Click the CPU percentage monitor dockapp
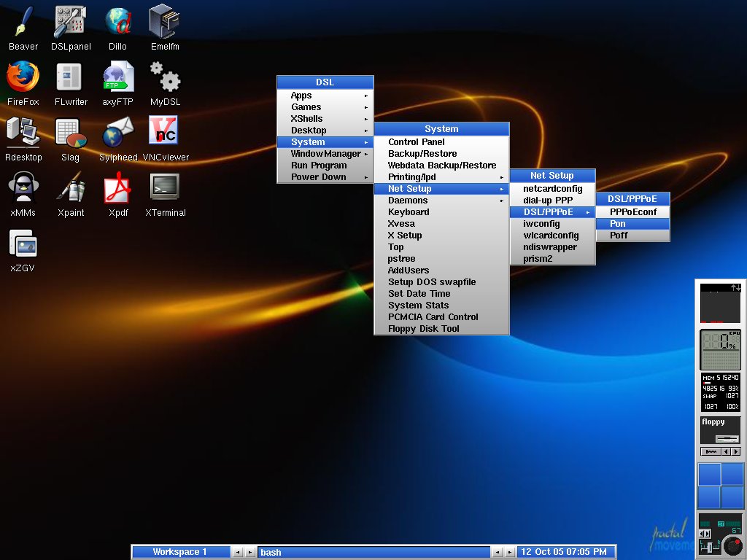The width and height of the screenshot is (747, 560). tap(720, 350)
